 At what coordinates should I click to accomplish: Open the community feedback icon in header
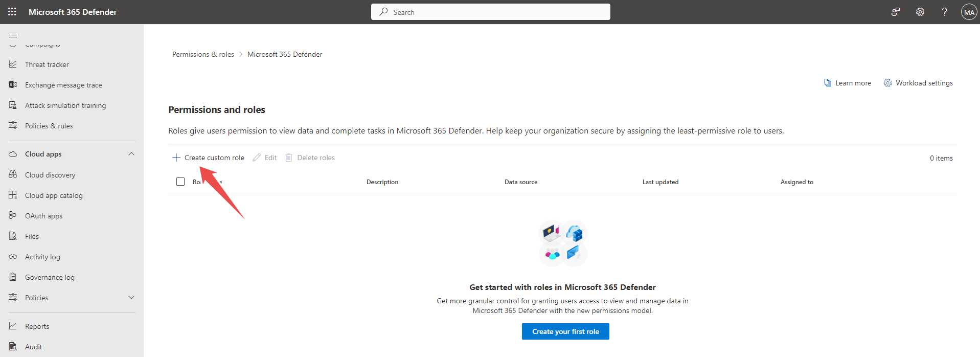point(896,12)
